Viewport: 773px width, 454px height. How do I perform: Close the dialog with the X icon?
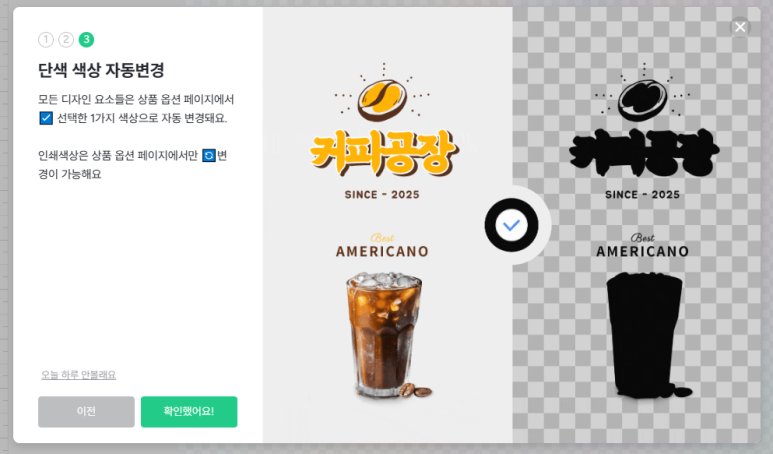pyautogui.click(x=740, y=27)
